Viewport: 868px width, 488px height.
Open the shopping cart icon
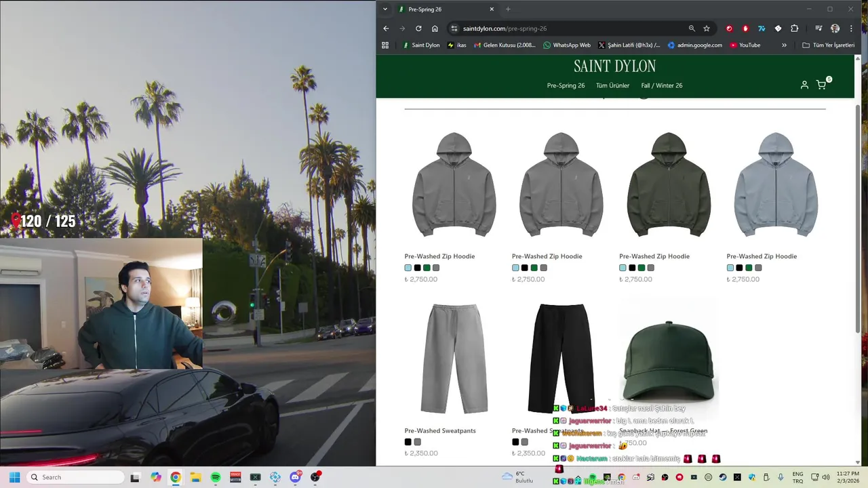click(x=821, y=85)
